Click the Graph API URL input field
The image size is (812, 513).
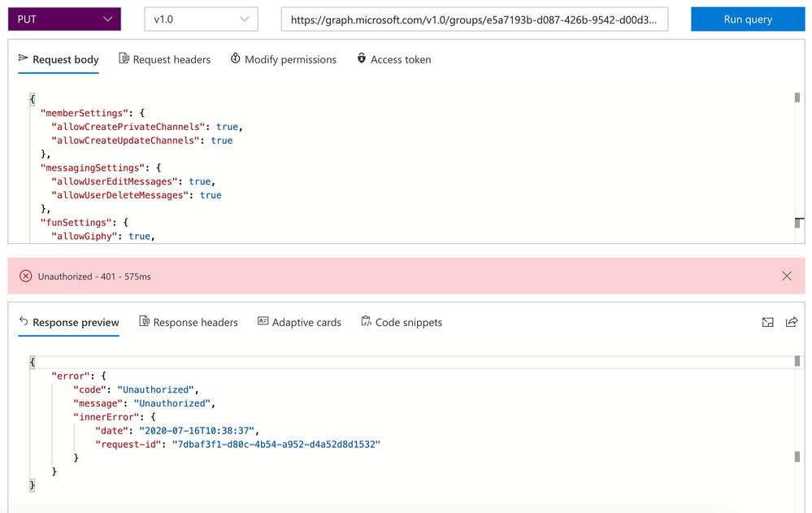point(474,19)
